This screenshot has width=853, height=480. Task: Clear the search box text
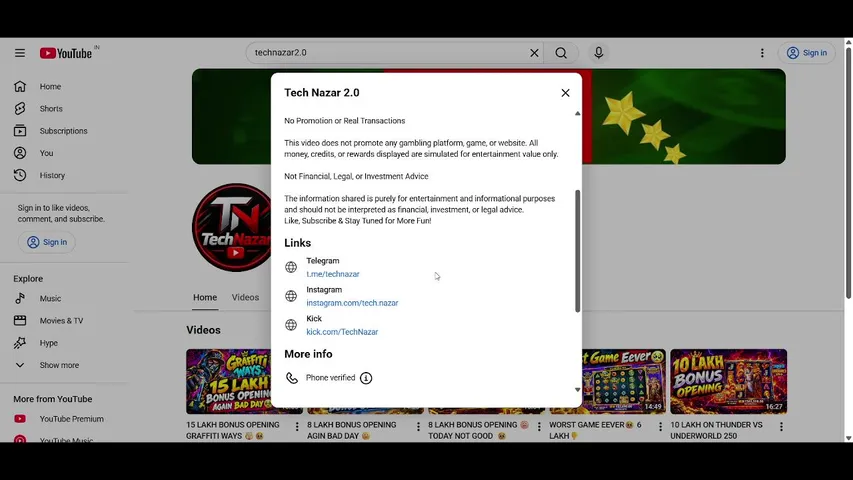click(x=534, y=53)
